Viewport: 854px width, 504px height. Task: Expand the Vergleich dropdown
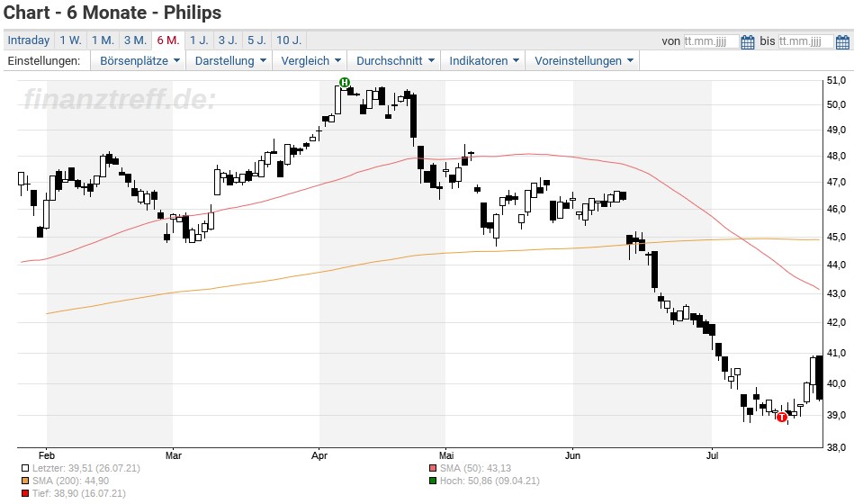tap(310, 60)
